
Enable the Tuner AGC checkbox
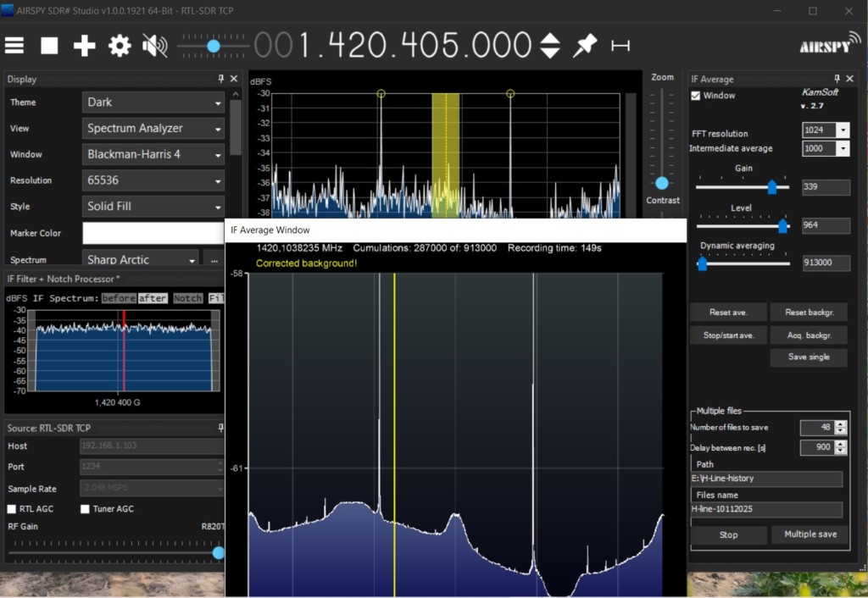(86, 509)
